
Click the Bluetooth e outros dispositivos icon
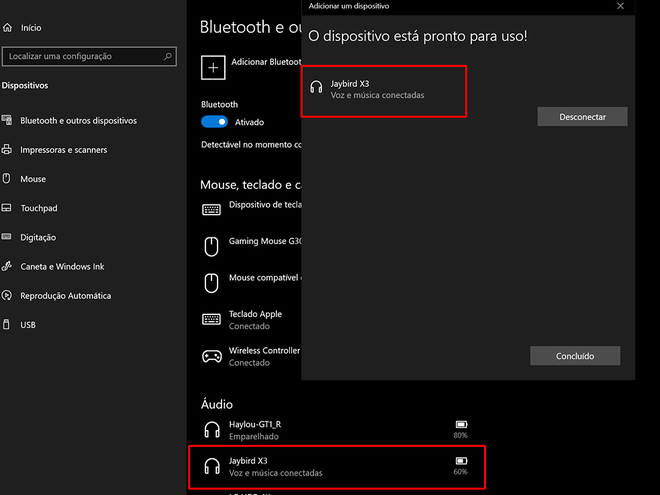(x=7, y=120)
